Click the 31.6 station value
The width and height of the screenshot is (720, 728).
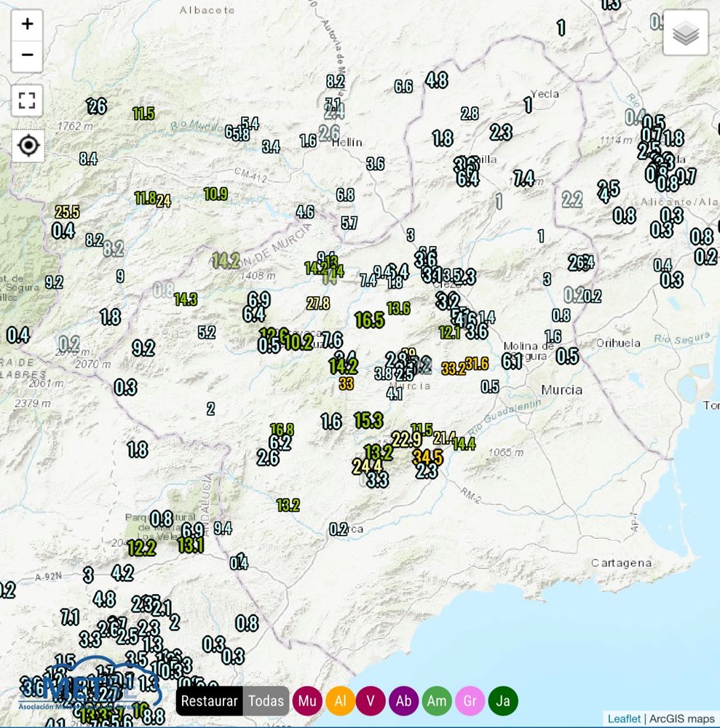tap(478, 363)
